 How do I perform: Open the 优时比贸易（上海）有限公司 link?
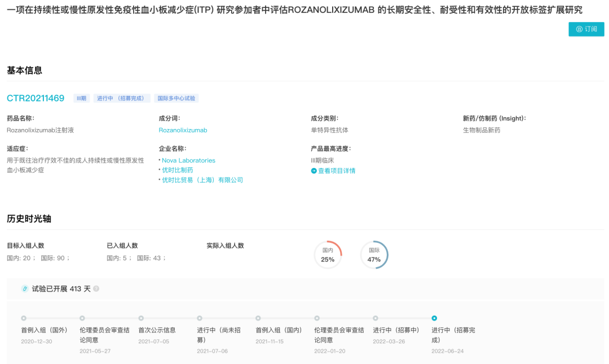point(202,180)
